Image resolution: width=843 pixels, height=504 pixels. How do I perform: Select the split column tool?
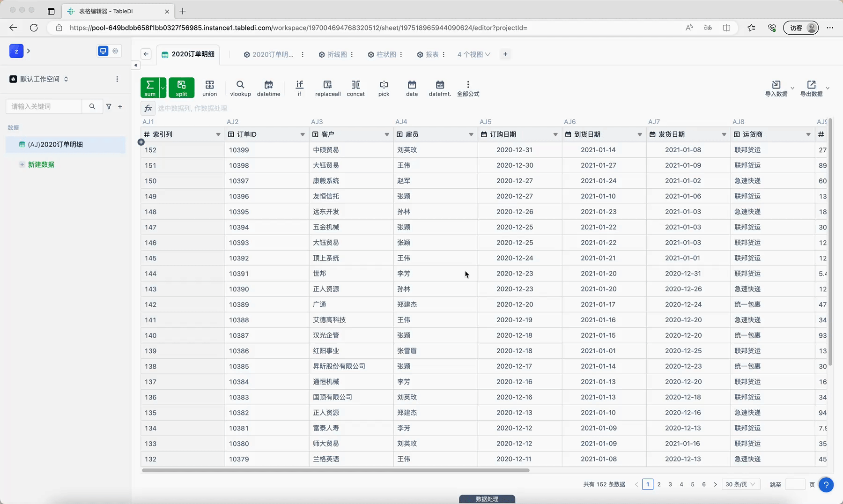click(x=181, y=88)
